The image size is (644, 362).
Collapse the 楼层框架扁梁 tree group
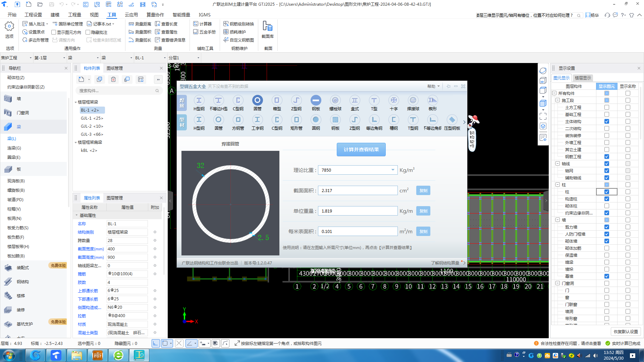76,142
